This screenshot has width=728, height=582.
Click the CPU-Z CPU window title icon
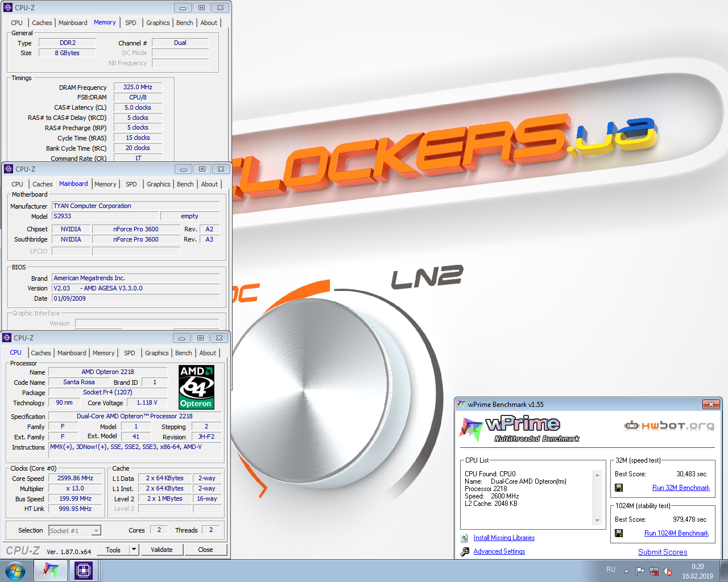[x=7, y=338]
